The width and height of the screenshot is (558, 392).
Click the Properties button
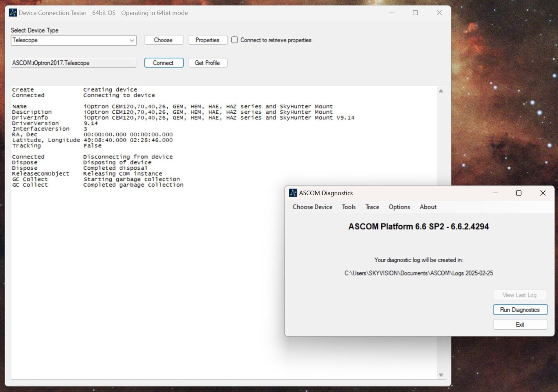208,40
